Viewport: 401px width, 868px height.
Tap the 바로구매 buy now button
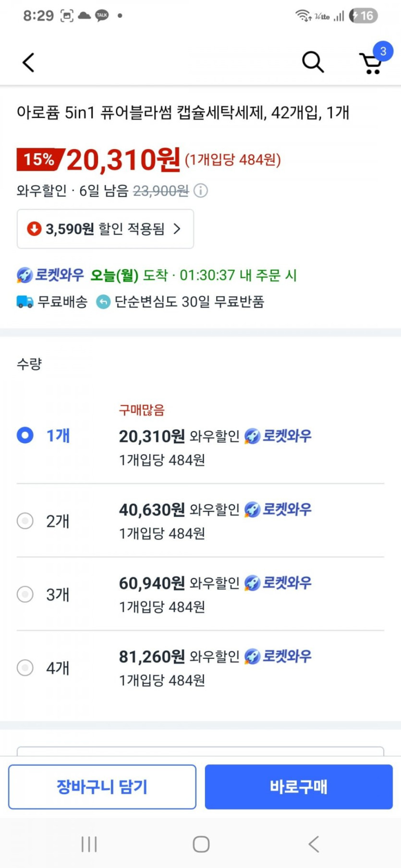(299, 787)
